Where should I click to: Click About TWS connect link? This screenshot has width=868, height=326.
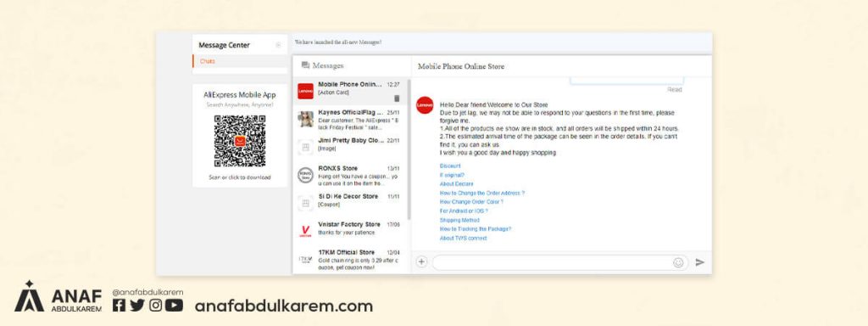point(464,238)
